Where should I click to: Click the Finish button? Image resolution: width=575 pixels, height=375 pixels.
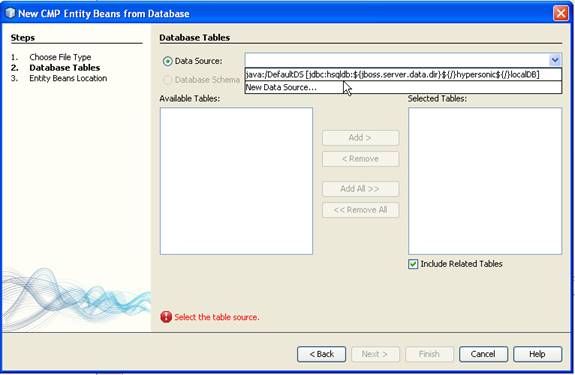429,354
